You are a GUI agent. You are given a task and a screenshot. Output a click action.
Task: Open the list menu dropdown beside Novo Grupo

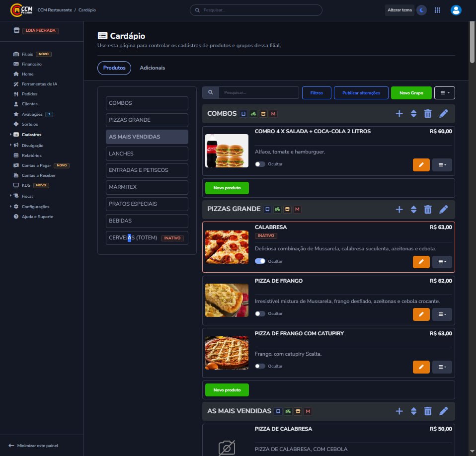tap(444, 93)
